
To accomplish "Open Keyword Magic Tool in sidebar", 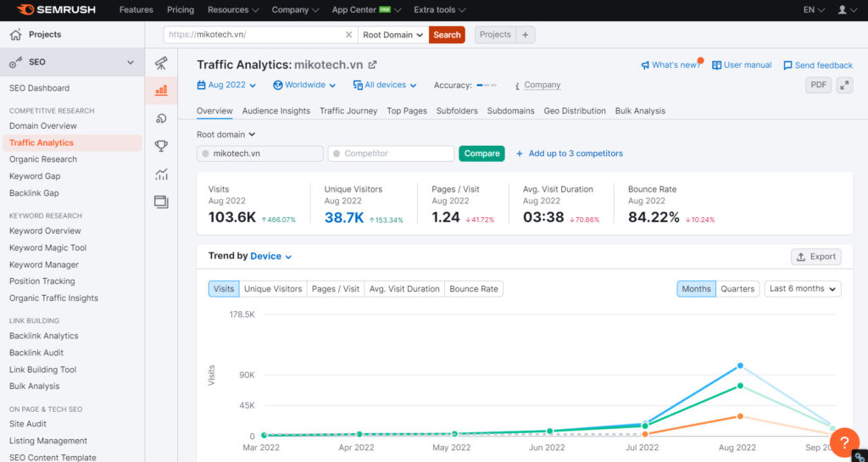I will pos(48,248).
